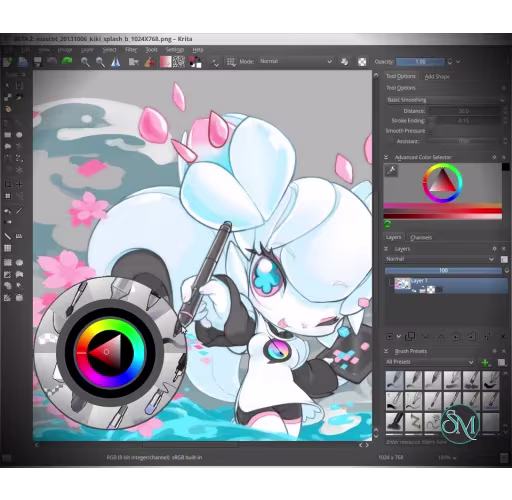Click the mirror view triangle icon
The height and width of the screenshot is (500, 512).
[115, 62]
